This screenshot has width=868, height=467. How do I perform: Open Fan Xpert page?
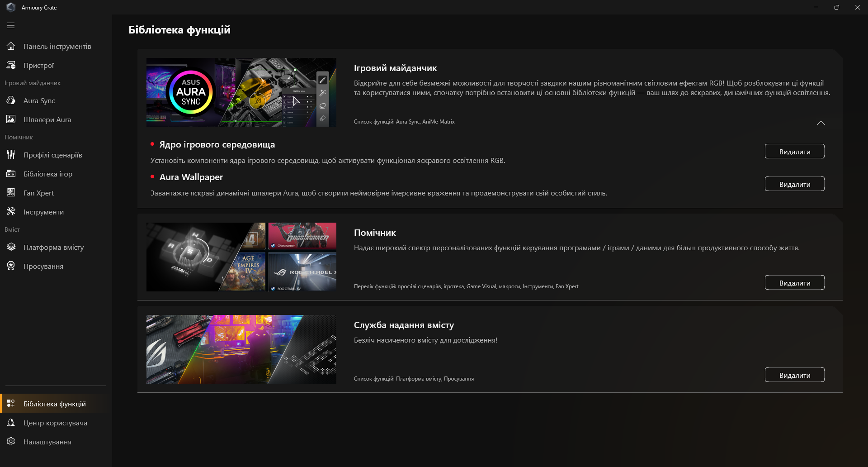56,193
